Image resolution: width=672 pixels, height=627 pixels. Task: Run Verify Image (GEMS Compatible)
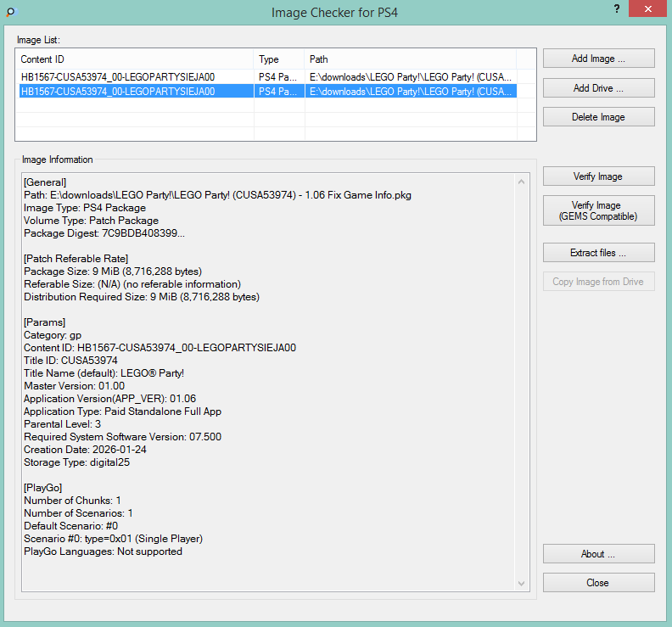click(x=598, y=211)
